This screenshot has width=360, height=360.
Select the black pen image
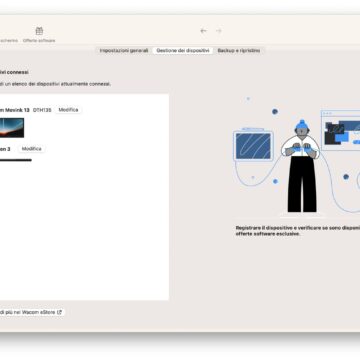16,160
